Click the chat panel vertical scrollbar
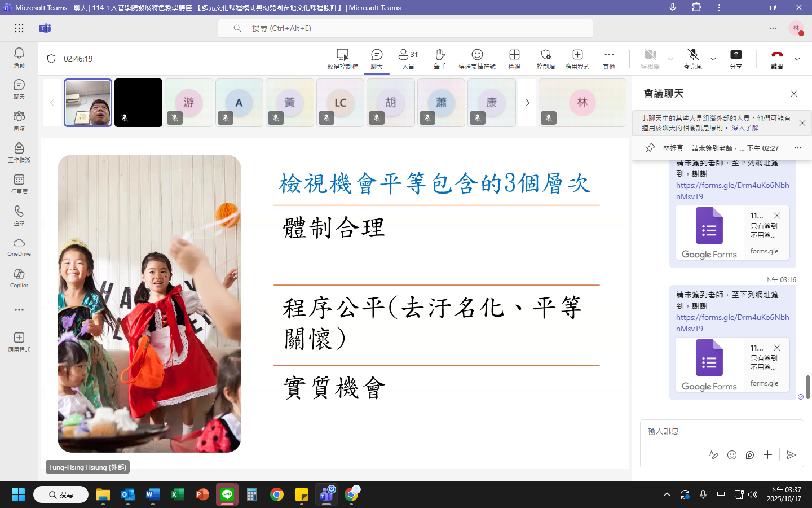The image size is (812, 508). 808,387
